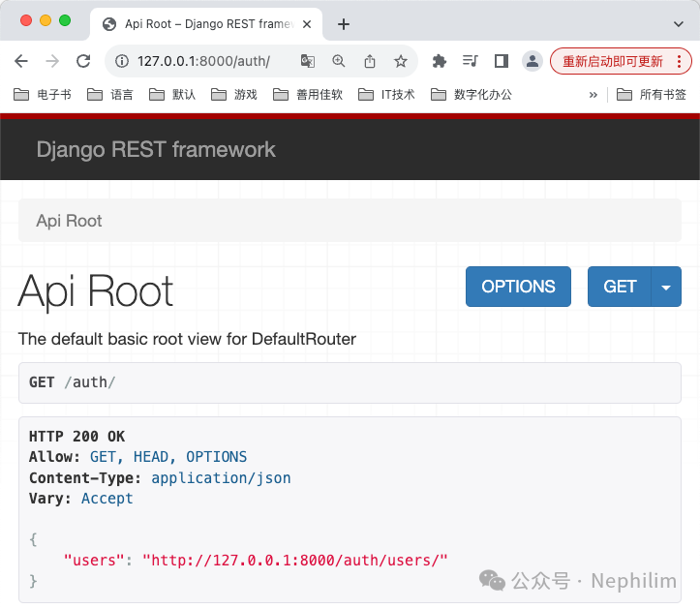
Task: Click the Vary header Accept value
Action: click(107, 499)
